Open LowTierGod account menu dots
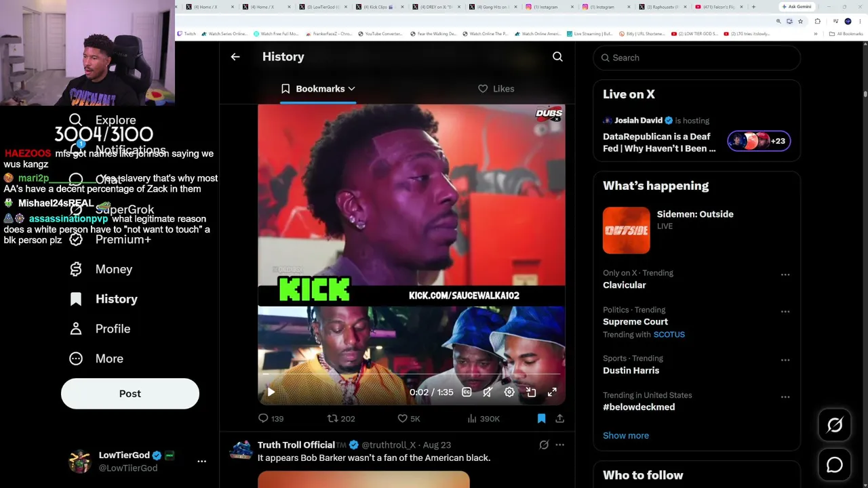The image size is (868, 488). [201, 461]
